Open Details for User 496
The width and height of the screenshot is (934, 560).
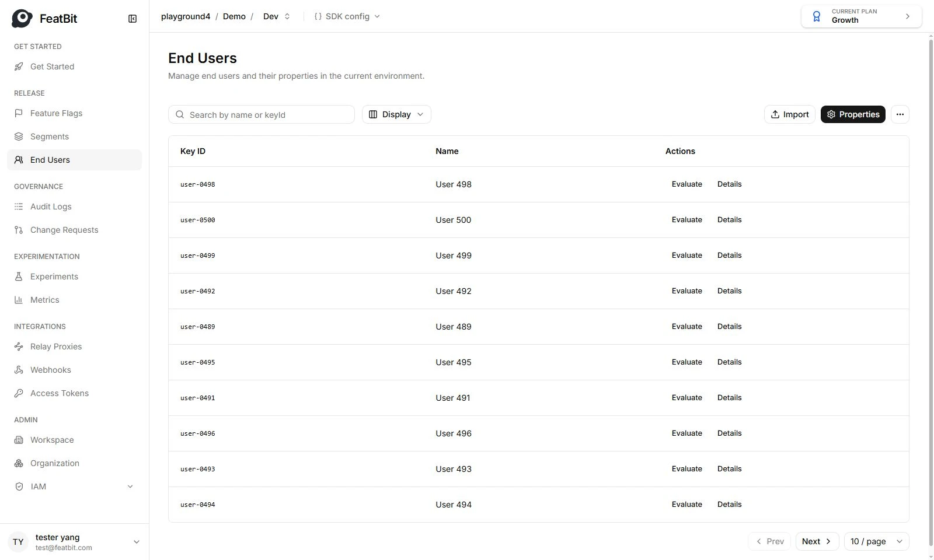pos(729,433)
